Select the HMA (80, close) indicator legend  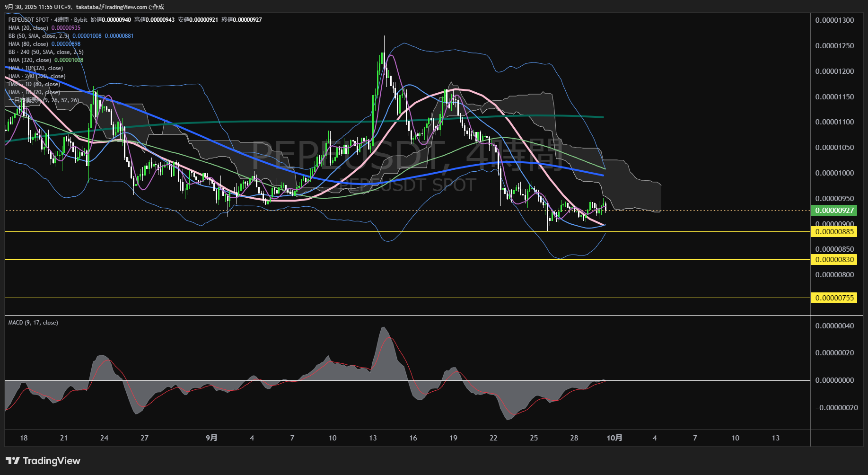point(28,44)
